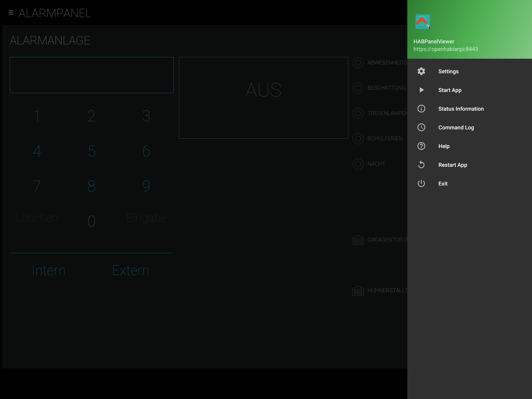Click the Löschen keypad button
This screenshot has height=399, width=532.
(x=37, y=218)
